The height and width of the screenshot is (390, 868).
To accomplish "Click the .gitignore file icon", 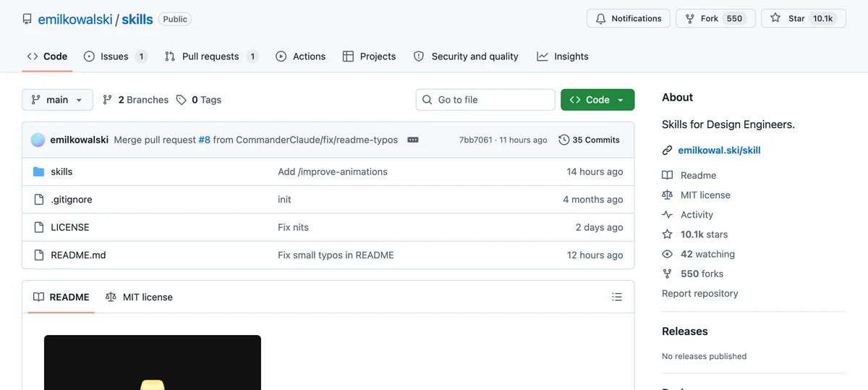I will pos(39,200).
